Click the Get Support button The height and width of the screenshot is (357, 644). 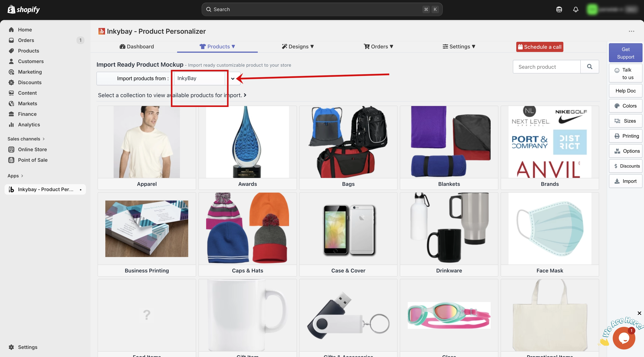pyautogui.click(x=626, y=53)
